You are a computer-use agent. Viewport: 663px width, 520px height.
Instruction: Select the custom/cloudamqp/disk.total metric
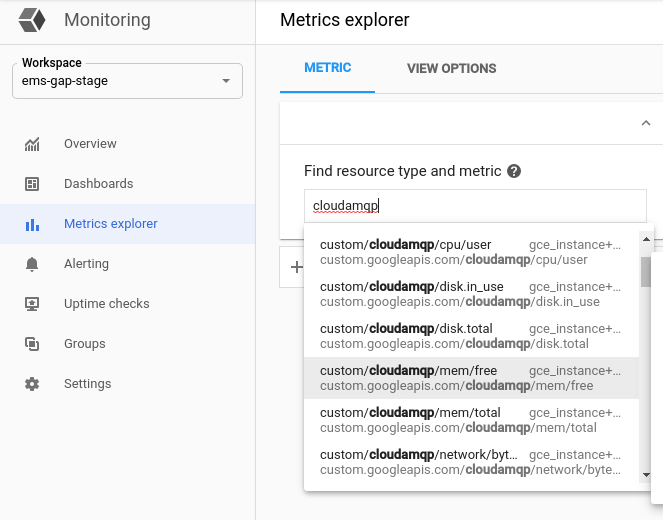[x=471, y=336]
